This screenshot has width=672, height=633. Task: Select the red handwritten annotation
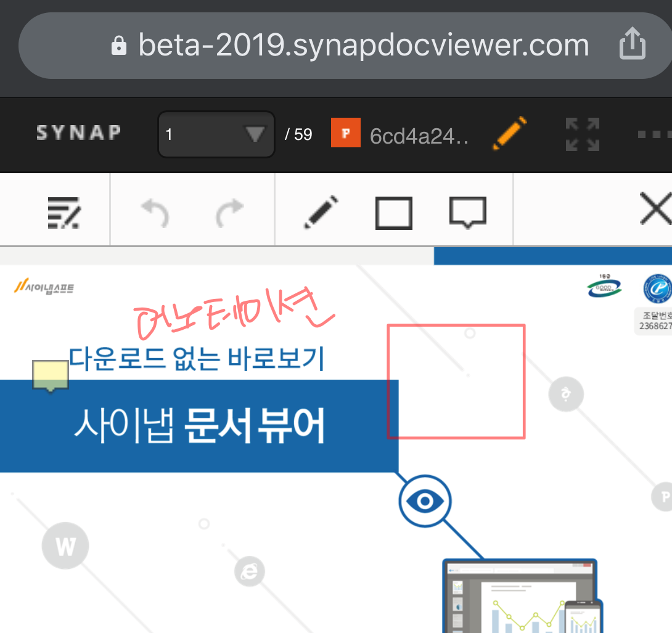[x=234, y=314]
